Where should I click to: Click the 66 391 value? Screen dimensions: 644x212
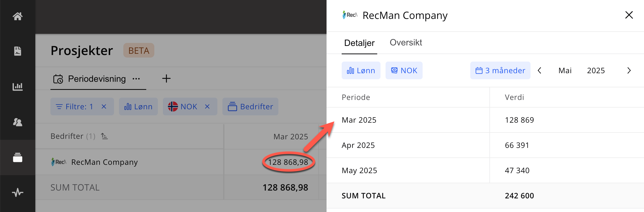coord(517,145)
